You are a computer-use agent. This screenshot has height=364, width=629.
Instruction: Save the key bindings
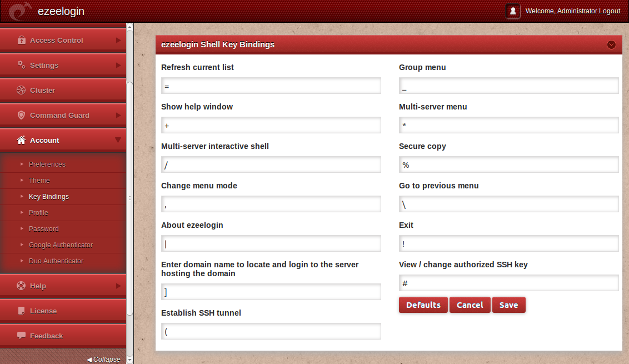(x=508, y=305)
